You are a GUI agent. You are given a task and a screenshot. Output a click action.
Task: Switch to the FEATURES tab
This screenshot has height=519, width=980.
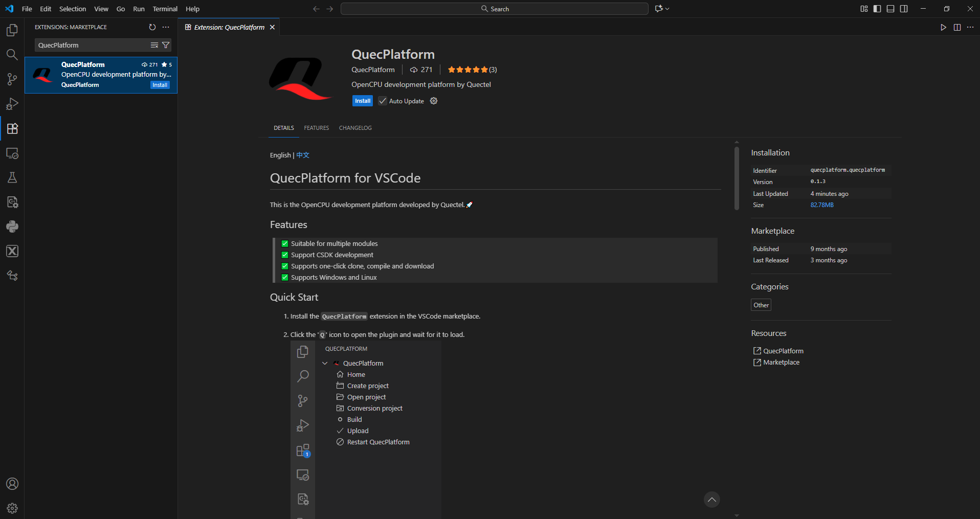click(x=316, y=128)
